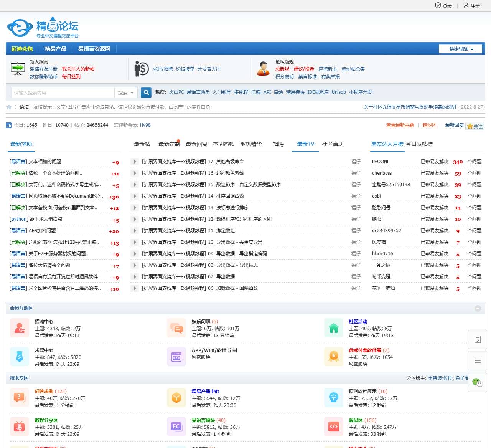491x448 pixels.
Task: Click the floating list menu icon
Action: pos(478,361)
